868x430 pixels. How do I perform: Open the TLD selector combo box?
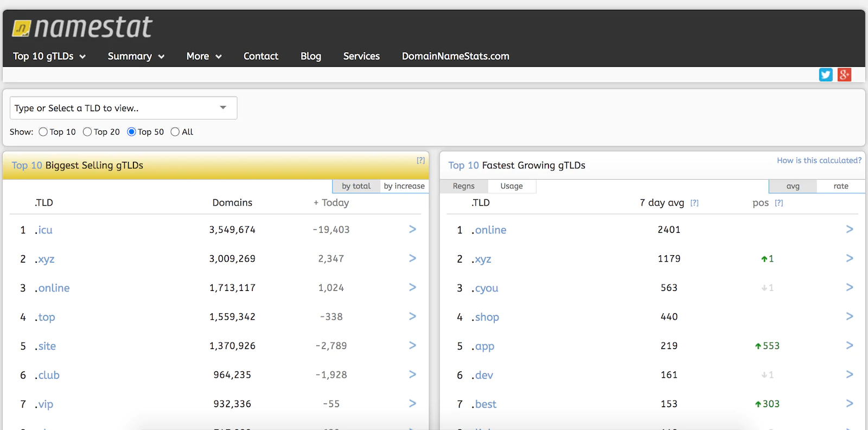click(123, 108)
